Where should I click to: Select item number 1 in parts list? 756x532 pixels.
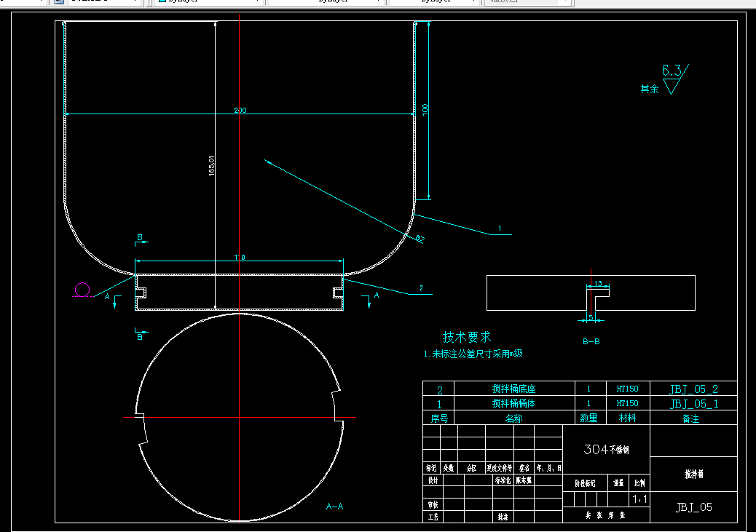point(438,405)
